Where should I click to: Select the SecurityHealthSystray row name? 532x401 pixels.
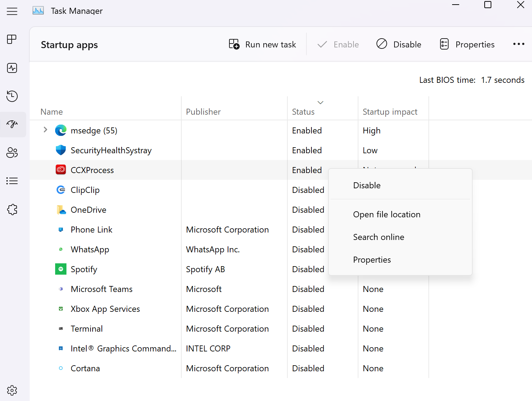111,150
